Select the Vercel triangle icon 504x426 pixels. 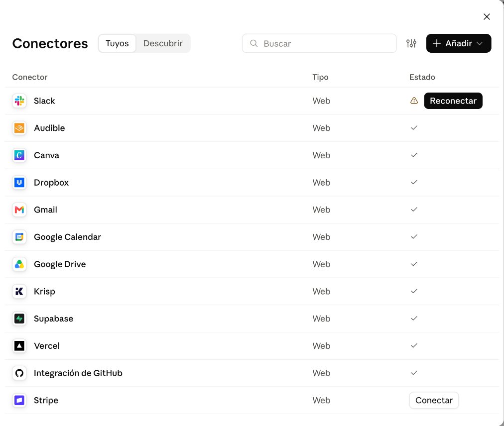click(19, 346)
